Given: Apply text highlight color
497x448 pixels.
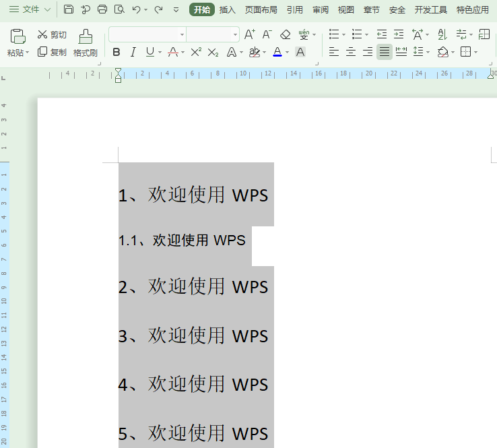Looking at the screenshot, I should click(254, 52).
